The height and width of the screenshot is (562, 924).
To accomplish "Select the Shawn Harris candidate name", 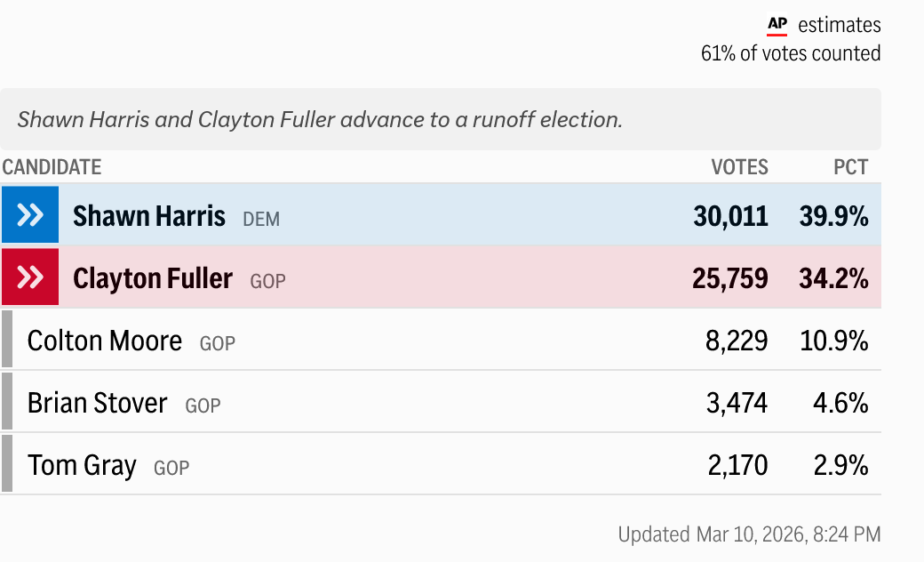I will [149, 216].
